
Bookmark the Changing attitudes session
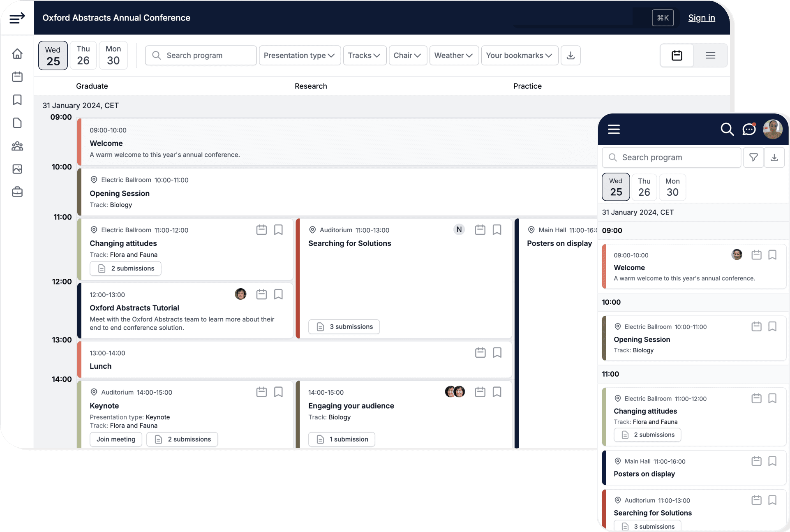click(278, 230)
